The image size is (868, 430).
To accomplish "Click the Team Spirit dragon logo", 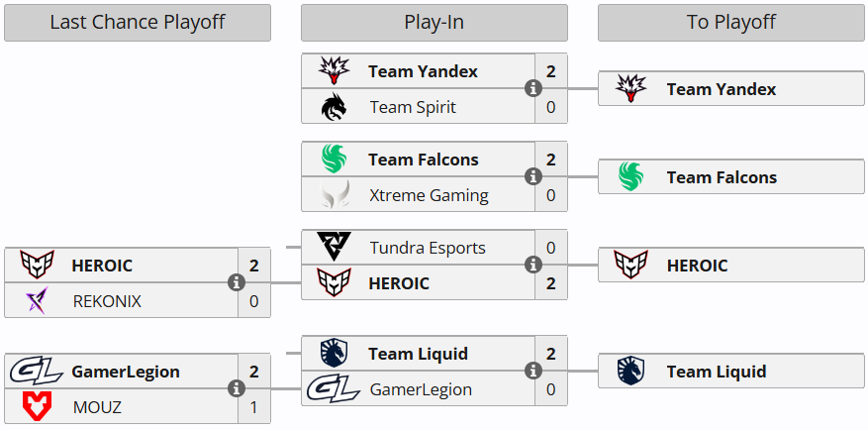I will [335, 107].
